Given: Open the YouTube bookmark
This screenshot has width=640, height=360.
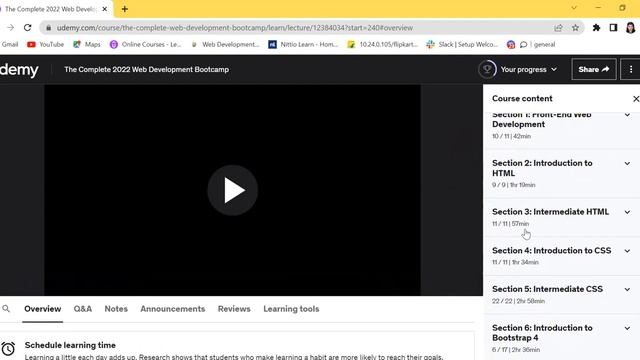Looking at the screenshot, I should (45, 44).
